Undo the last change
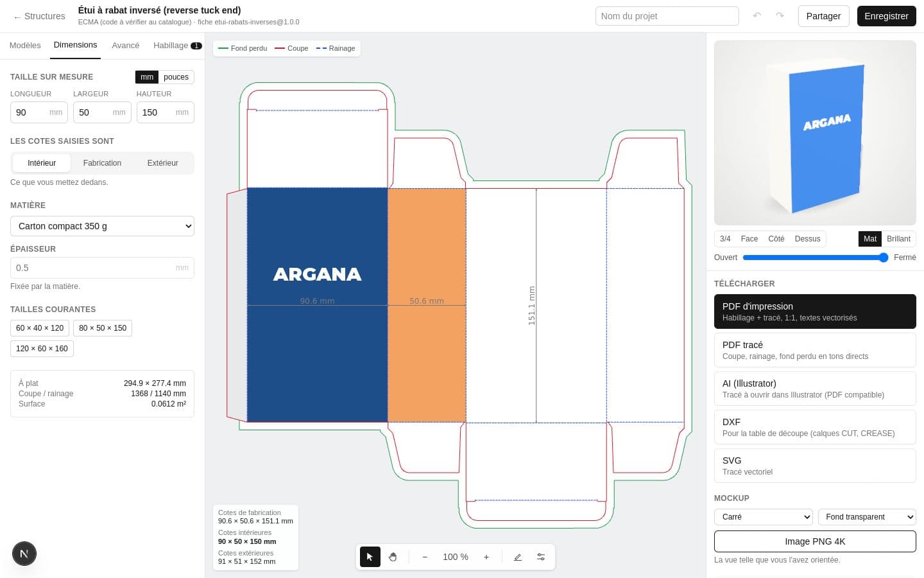This screenshot has width=924, height=578. point(757,15)
